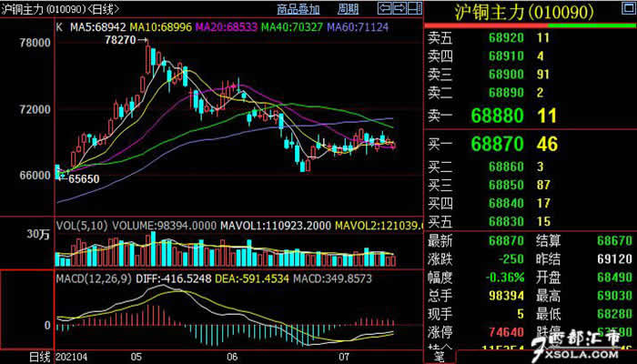Toggle the side panel layout icon
637x364 pixels.
[x=414, y=7]
